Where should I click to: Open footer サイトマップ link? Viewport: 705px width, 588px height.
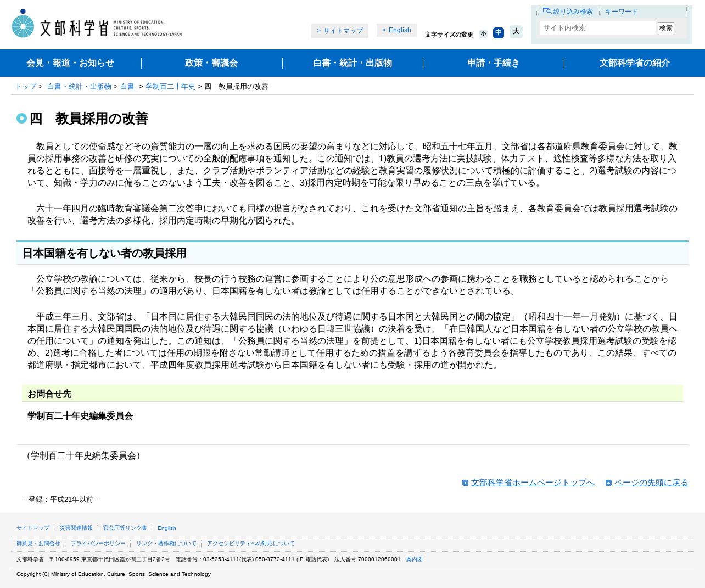point(33,528)
